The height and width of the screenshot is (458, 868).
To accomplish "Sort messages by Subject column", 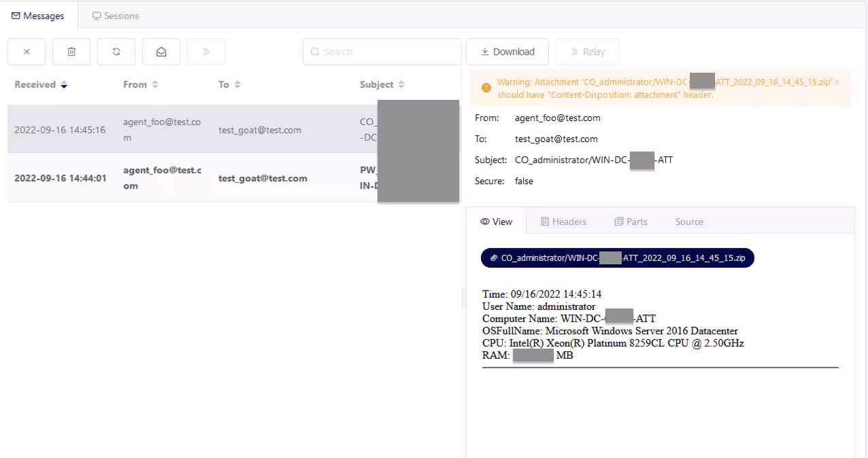I will coord(382,85).
